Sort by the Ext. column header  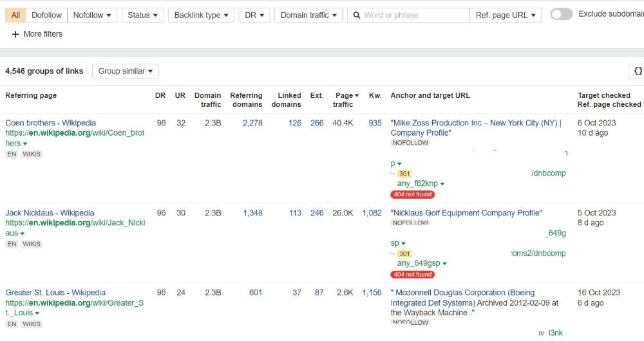[317, 95]
